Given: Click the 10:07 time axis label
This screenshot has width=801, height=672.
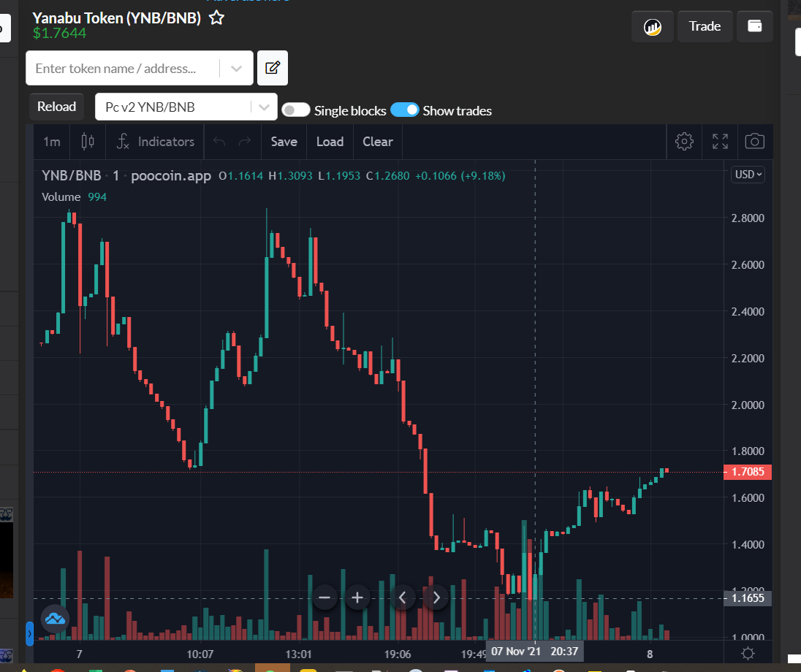Looking at the screenshot, I should 200,654.
